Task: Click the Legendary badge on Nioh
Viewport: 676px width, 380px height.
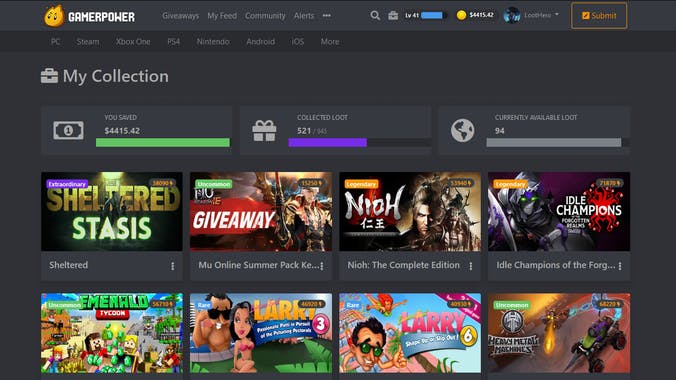Action: (361, 184)
